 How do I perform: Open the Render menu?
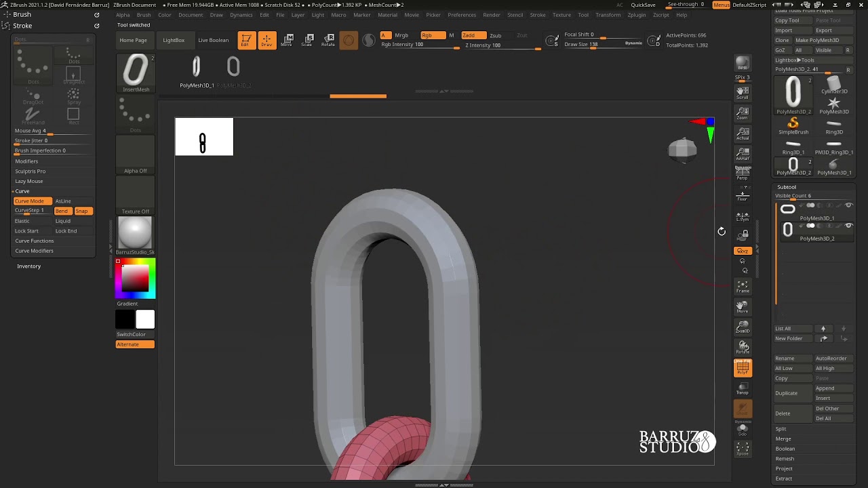tap(492, 15)
